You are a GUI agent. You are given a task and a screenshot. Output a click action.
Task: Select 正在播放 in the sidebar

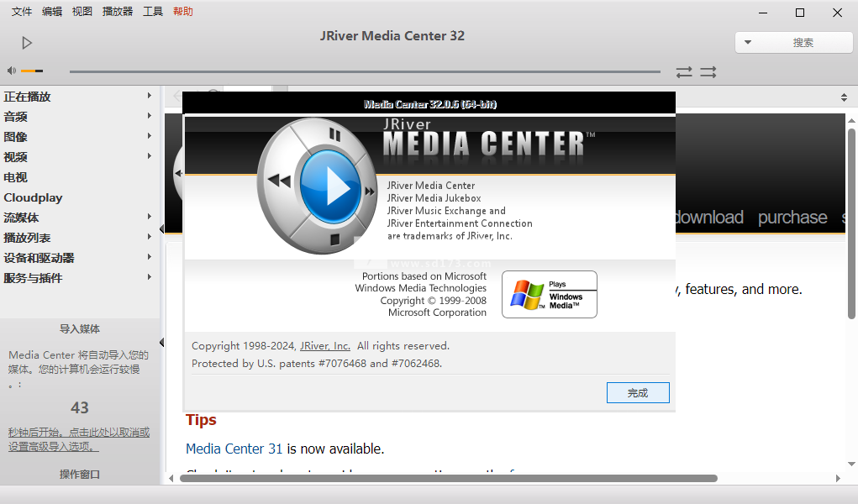coord(27,97)
